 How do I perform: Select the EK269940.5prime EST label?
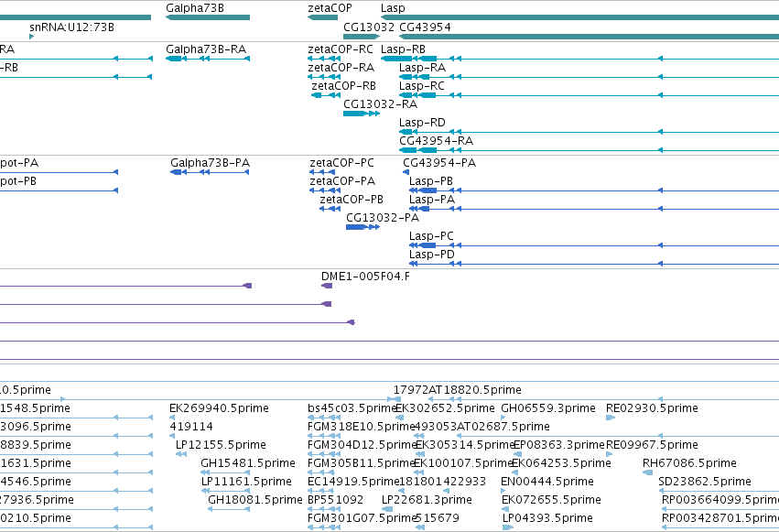[x=219, y=408]
